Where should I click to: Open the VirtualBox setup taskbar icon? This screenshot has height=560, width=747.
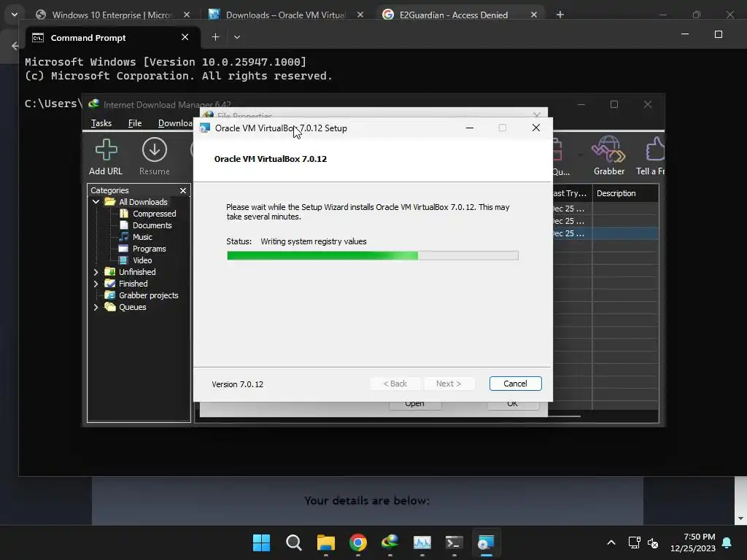click(x=486, y=542)
